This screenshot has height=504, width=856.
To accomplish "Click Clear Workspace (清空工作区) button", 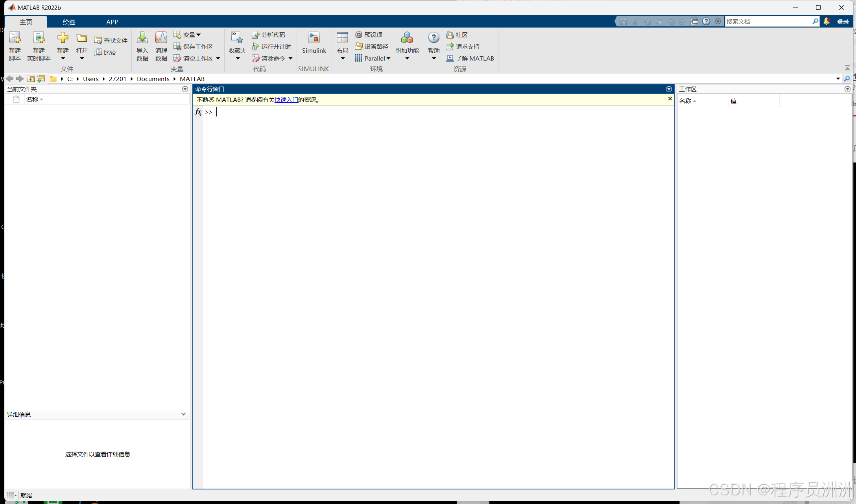I will coord(193,58).
